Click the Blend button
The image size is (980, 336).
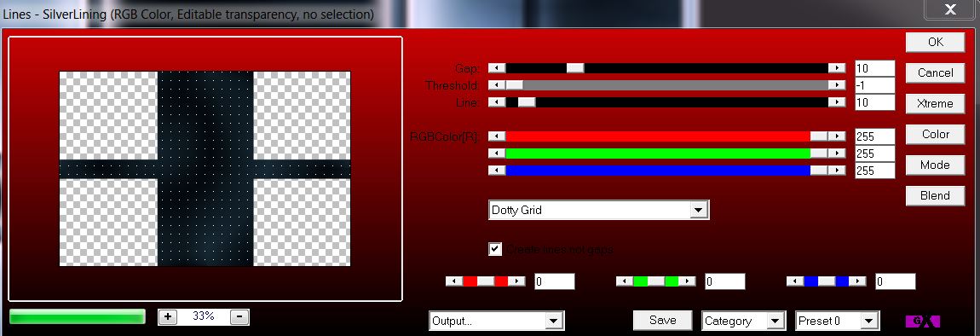[x=935, y=195]
